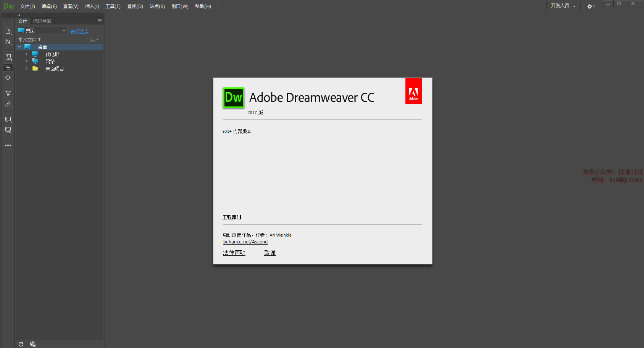Close the Dreamweaver window

click(633, 4)
